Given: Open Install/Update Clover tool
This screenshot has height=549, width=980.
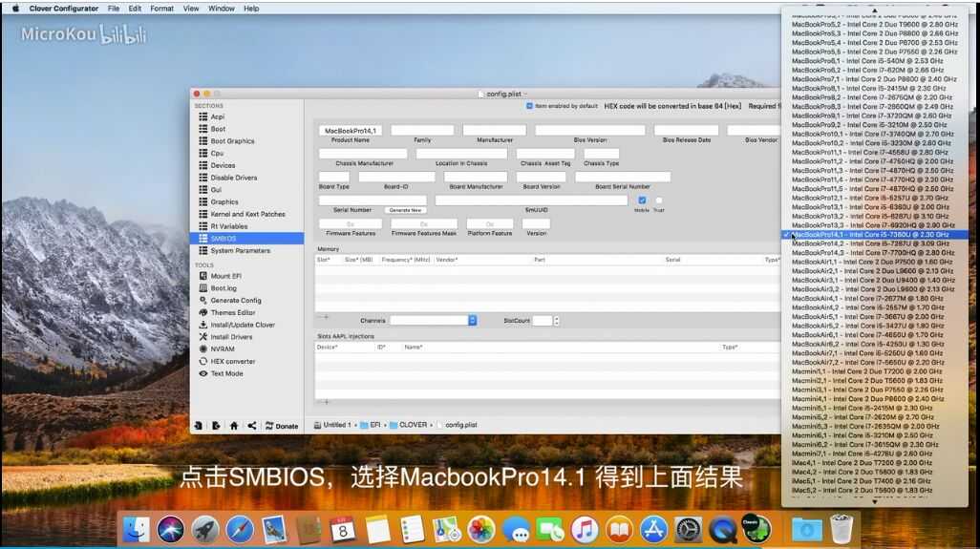Looking at the screenshot, I should tap(243, 325).
